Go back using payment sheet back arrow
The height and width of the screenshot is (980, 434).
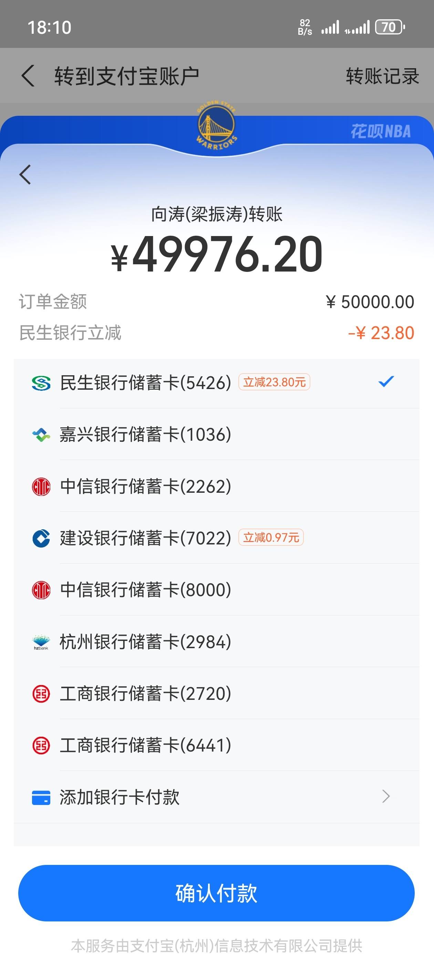point(25,175)
